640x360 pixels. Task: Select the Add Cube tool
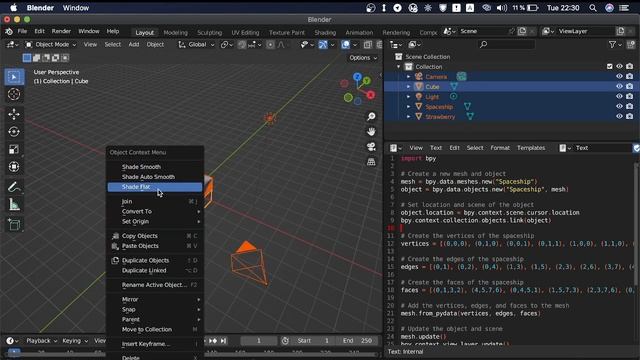coord(14,224)
